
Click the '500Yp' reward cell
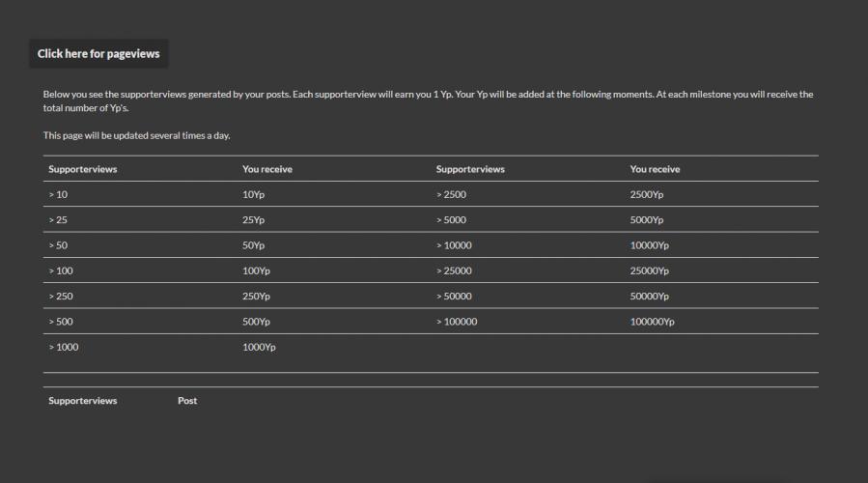tap(256, 322)
